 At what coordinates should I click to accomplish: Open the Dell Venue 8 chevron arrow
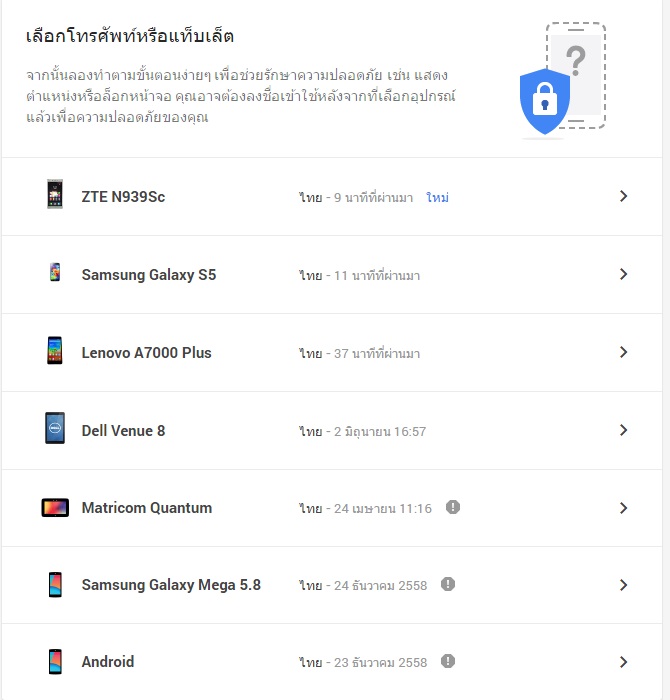(624, 430)
